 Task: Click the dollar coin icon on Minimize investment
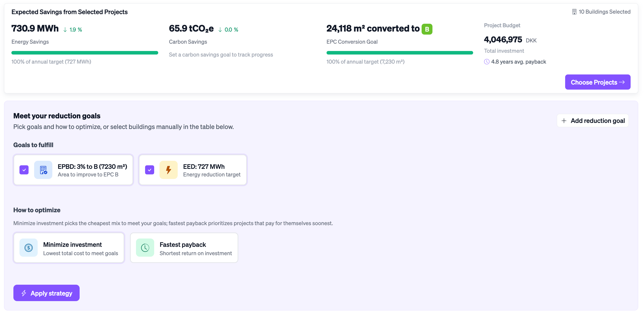29,248
